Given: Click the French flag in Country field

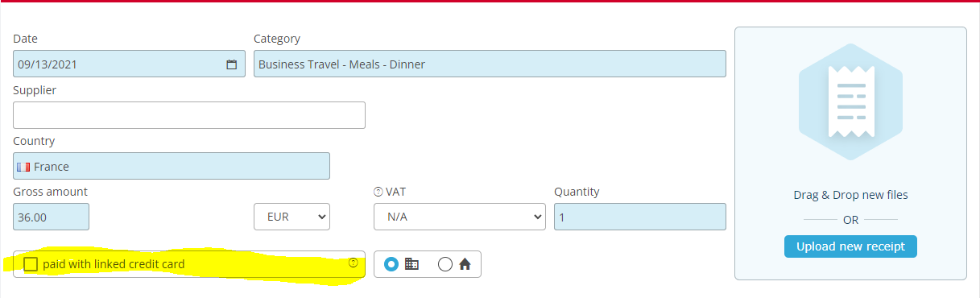Looking at the screenshot, I should (23, 167).
